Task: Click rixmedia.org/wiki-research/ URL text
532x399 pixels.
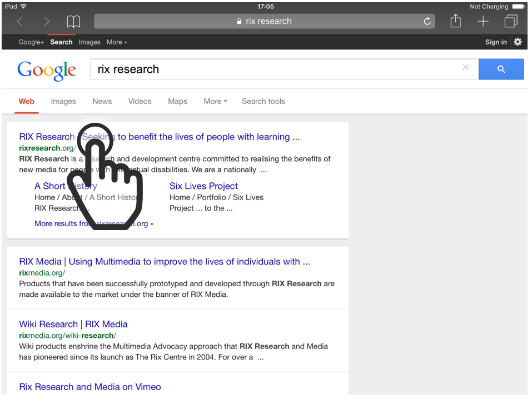Action: [67, 336]
